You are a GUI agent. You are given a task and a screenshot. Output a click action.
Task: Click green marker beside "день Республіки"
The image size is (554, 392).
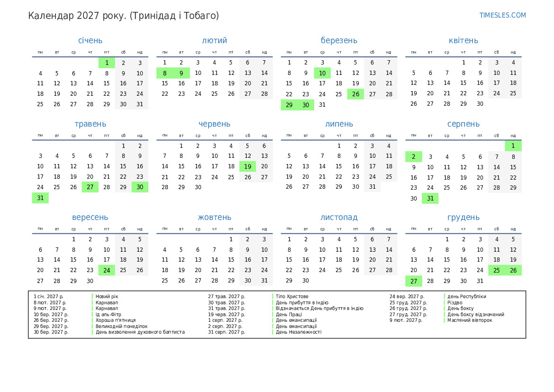(x=445, y=297)
